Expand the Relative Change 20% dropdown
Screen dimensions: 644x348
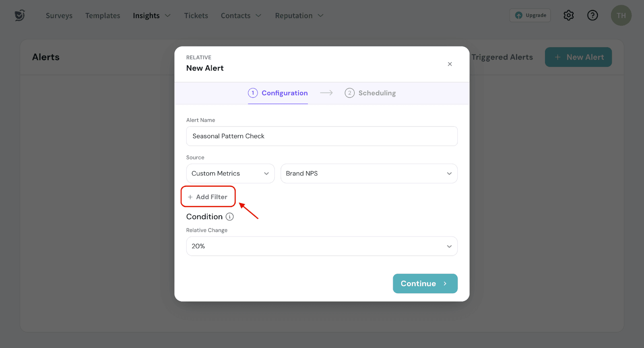(322, 246)
